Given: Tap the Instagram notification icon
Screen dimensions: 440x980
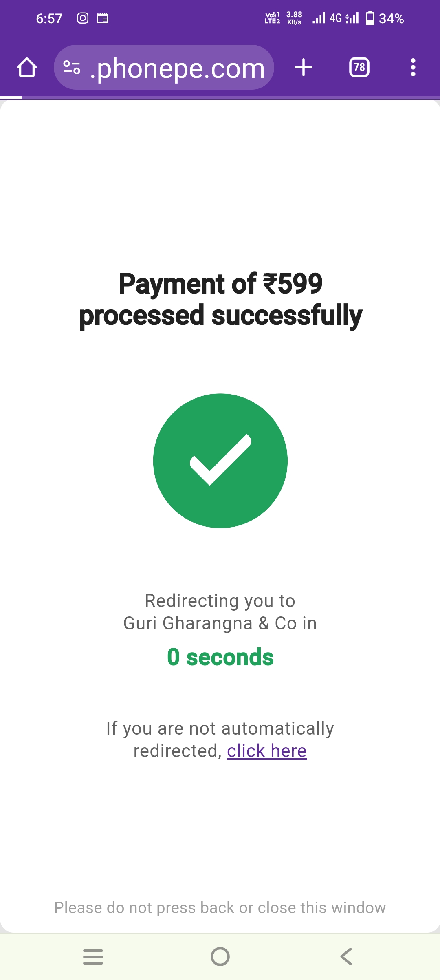Looking at the screenshot, I should tap(83, 18).
